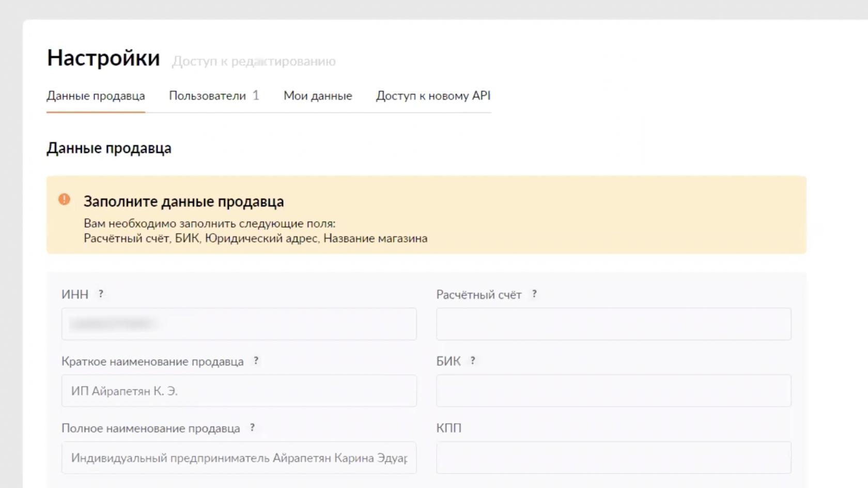Image resolution: width=868 pixels, height=488 pixels.
Task: Click the orange warning exclamation icon
Action: 64,200
